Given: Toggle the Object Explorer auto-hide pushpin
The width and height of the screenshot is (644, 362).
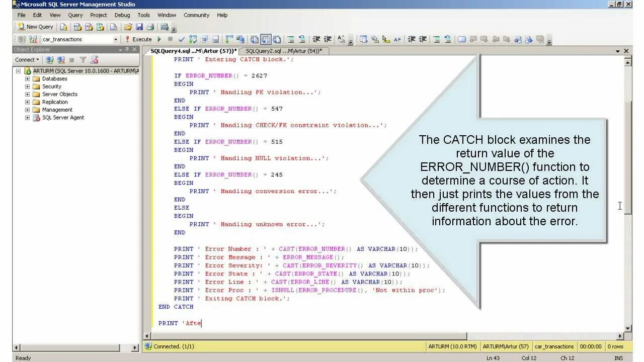Looking at the screenshot, I should [127, 50].
